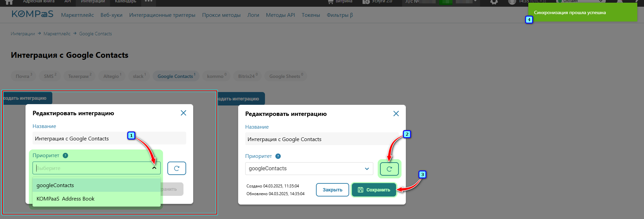Open the Почта integrations tab

24,76
